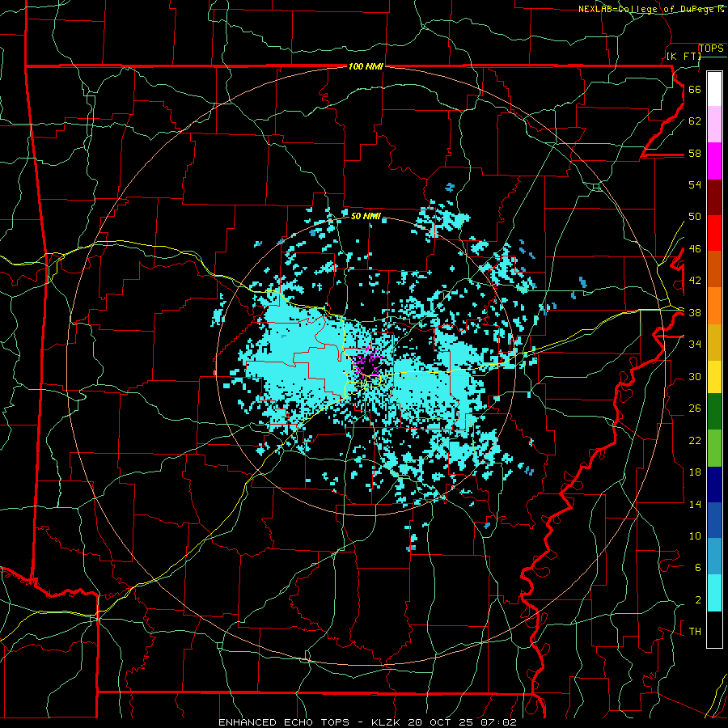This screenshot has height=728, width=728.
Task: Pick the navy blue legend swatch
Action: pos(714,485)
